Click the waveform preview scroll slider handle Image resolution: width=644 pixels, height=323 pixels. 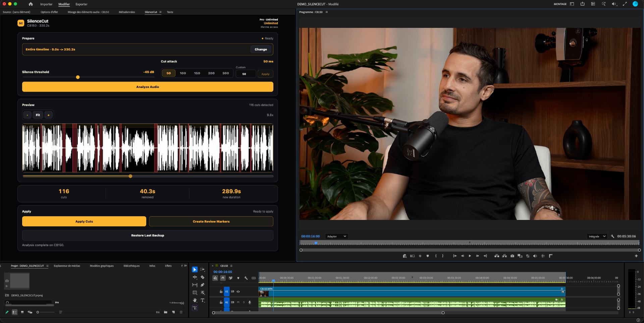pyautogui.click(x=130, y=176)
